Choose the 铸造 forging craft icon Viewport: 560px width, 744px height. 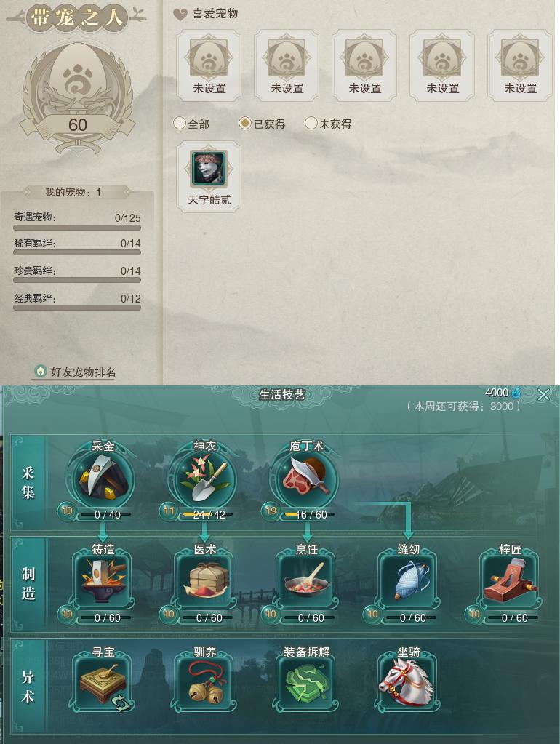click(x=103, y=581)
